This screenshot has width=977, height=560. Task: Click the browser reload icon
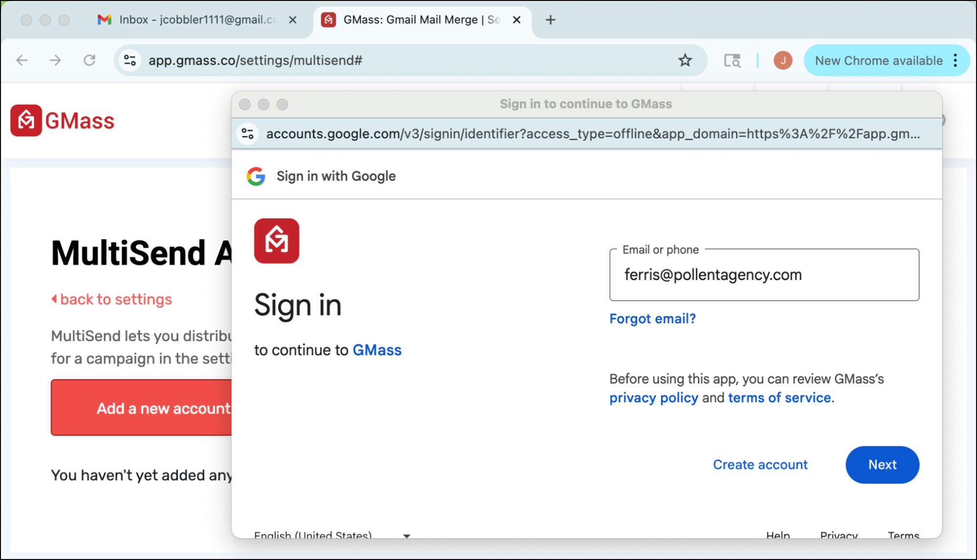89,60
